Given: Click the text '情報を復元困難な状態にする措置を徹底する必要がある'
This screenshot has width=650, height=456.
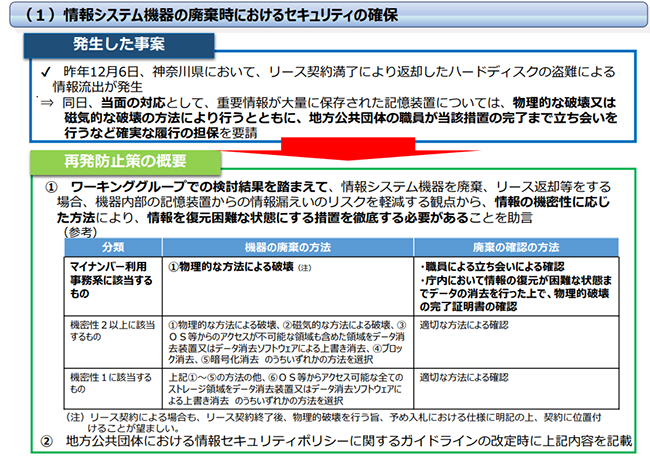Looking at the screenshot, I should pos(308,217).
